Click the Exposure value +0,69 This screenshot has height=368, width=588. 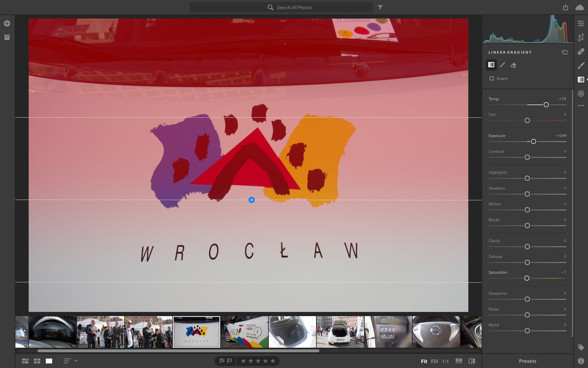[x=561, y=136]
